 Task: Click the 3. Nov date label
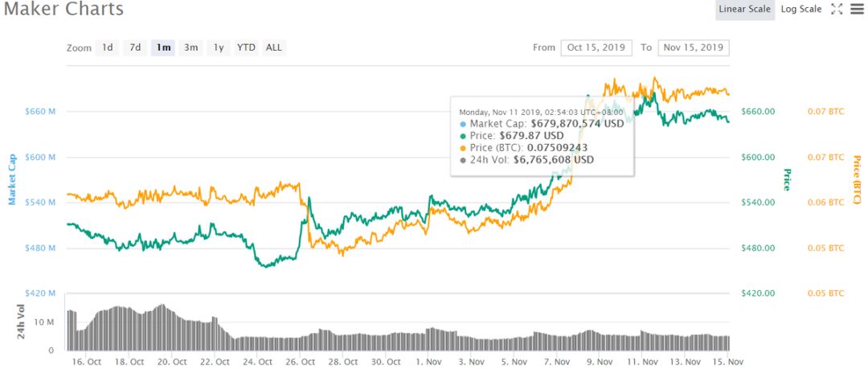[473, 362]
